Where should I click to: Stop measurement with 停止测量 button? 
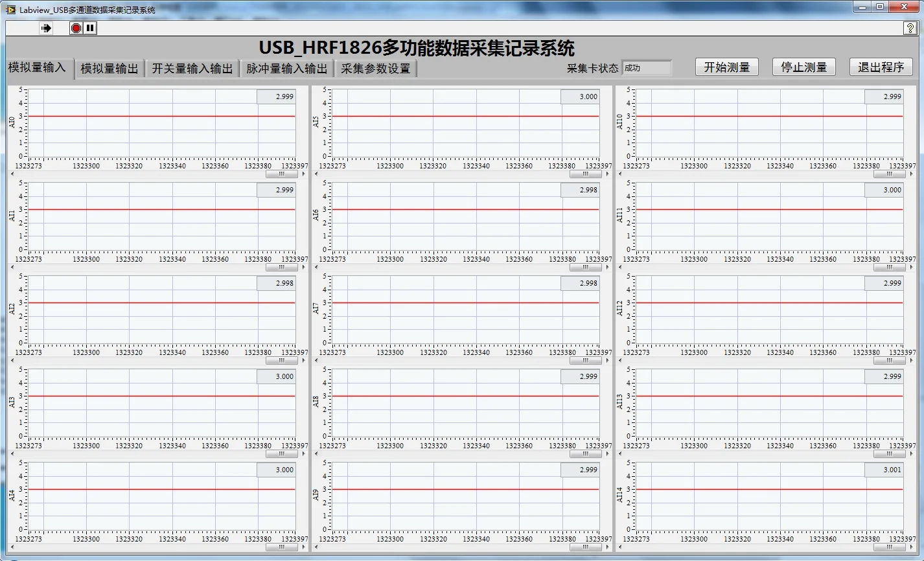coord(804,67)
